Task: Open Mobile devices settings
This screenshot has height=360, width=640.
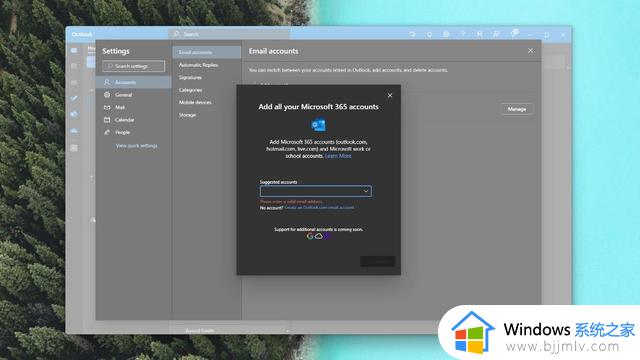Action: point(195,102)
